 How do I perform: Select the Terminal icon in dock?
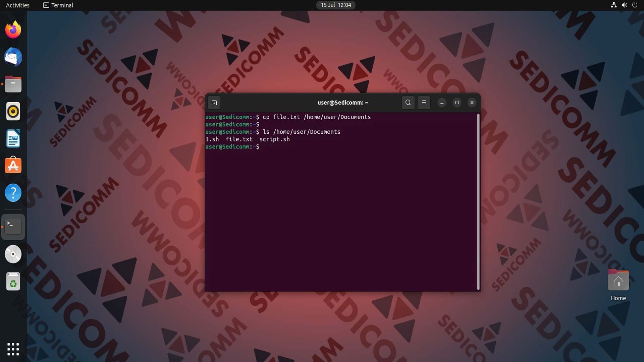pyautogui.click(x=13, y=227)
